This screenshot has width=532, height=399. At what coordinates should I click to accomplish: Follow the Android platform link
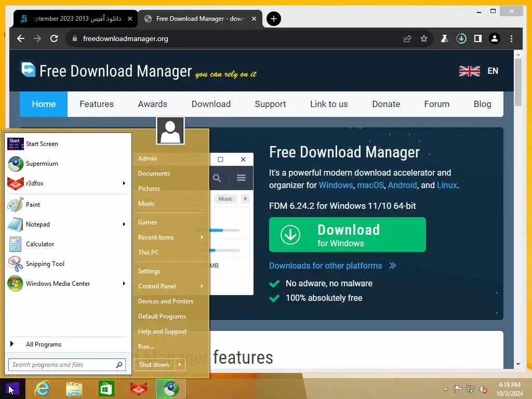tap(403, 185)
